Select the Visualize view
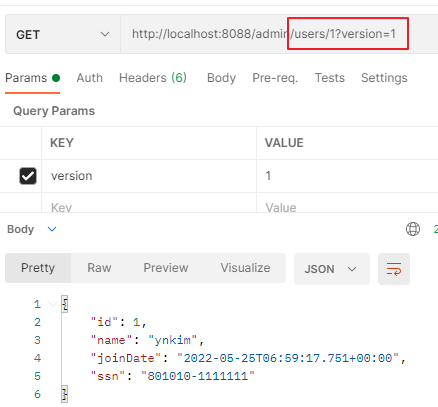 tap(245, 268)
